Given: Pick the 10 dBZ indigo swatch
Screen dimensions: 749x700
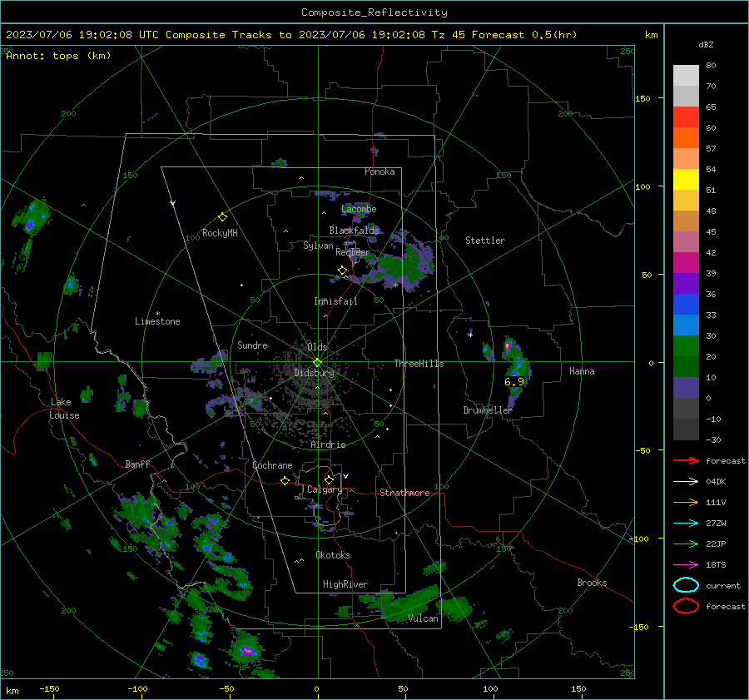Looking at the screenshot, I should [x=686, y=387].
